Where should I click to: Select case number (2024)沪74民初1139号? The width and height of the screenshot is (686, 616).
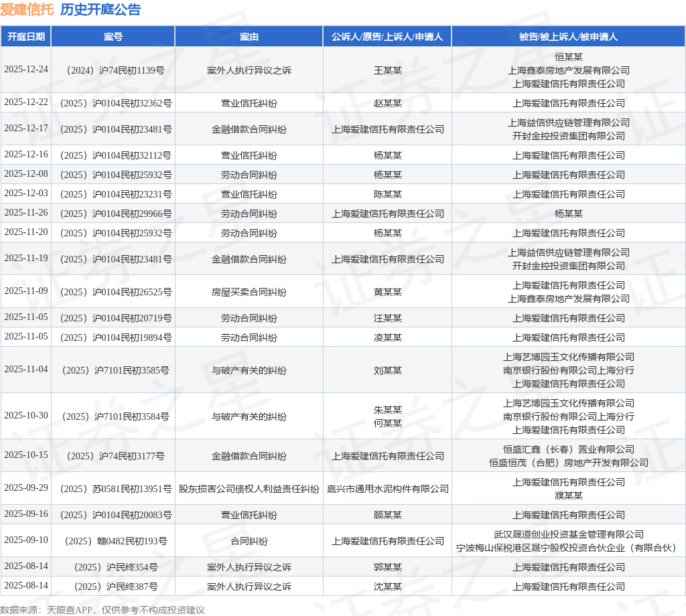[113, 70]
